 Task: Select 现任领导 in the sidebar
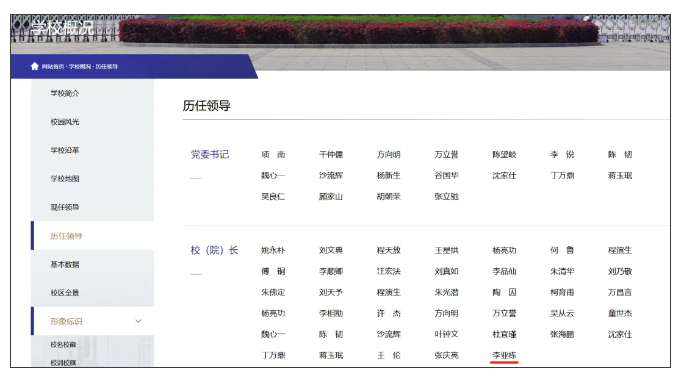65,207
